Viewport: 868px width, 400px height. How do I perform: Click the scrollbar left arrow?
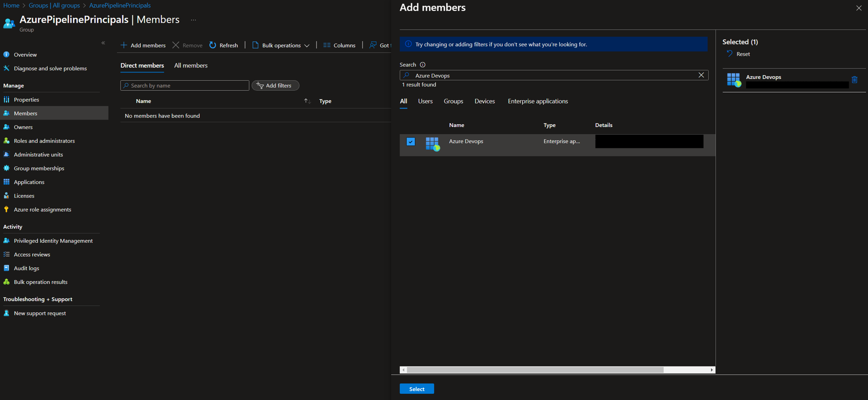click(x=403, y=370)
